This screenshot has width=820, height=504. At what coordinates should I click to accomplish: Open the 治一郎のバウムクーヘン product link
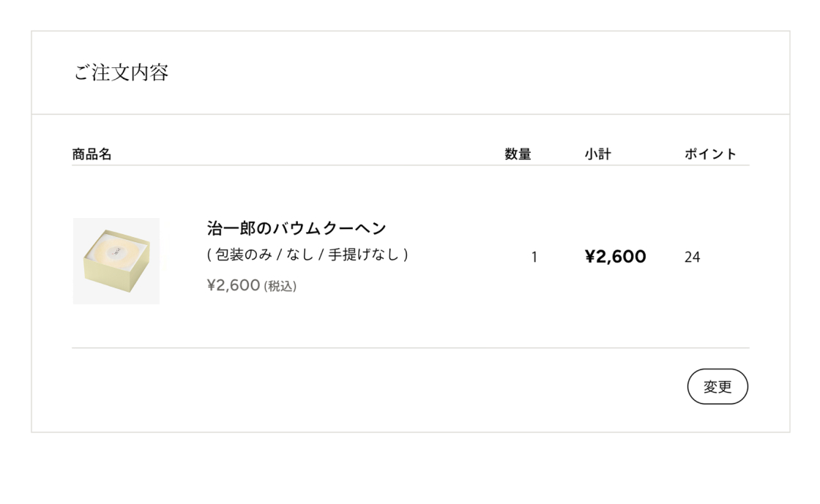pyautogui.click(x=296, y=227)
